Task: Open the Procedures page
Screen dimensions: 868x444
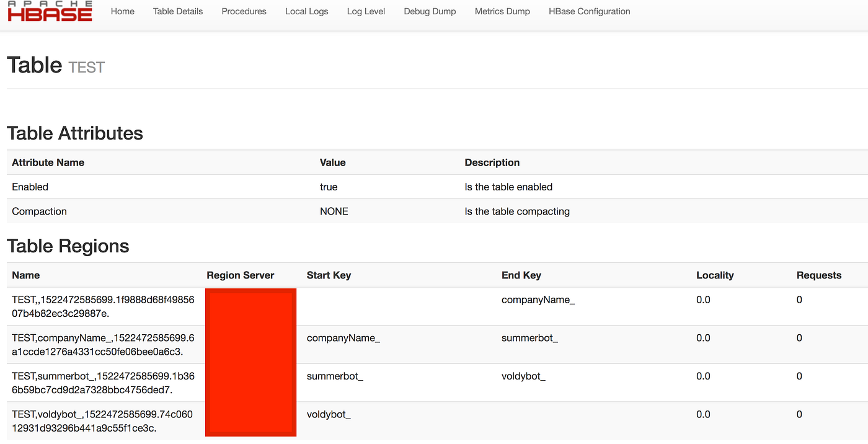Action: (x=244, y=11)
